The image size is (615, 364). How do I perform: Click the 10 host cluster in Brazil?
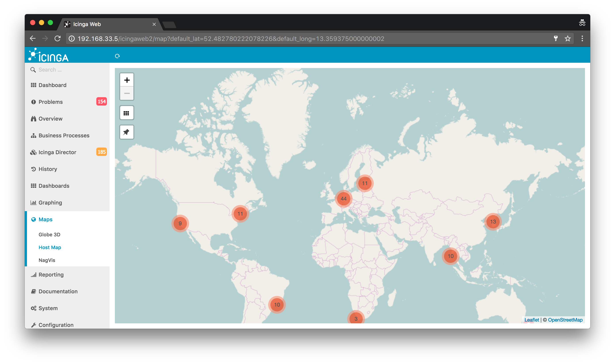[277, 305]
